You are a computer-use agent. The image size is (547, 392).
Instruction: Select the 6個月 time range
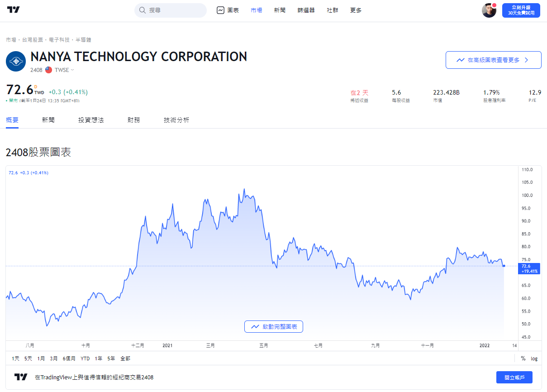(69, 359)
